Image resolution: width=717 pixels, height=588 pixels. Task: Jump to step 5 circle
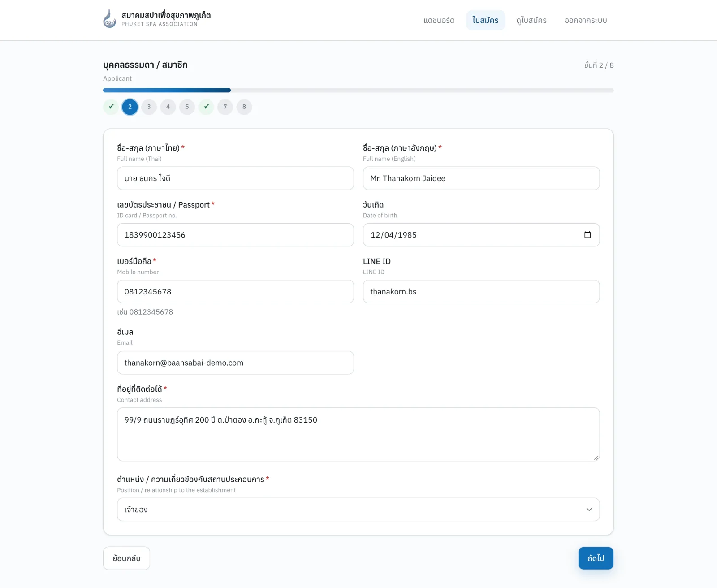(x=187, y=107)
